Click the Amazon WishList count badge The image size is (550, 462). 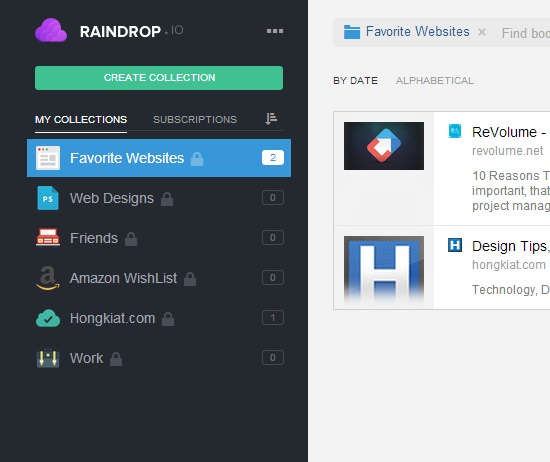[273, 278]
